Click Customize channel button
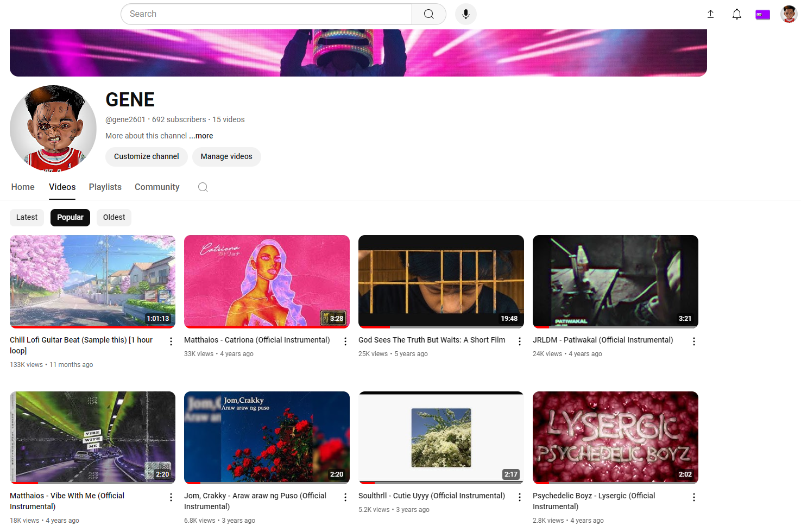801x532 pixels. point(147,157)
